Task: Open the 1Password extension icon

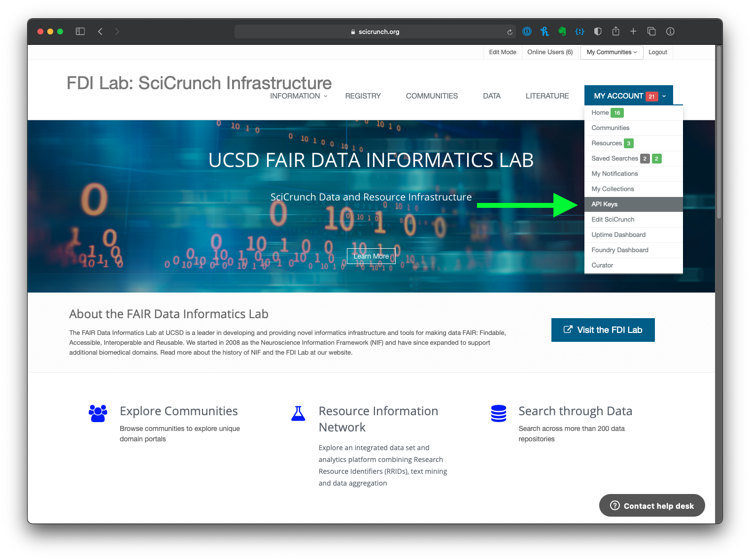Action: point(527,32)
